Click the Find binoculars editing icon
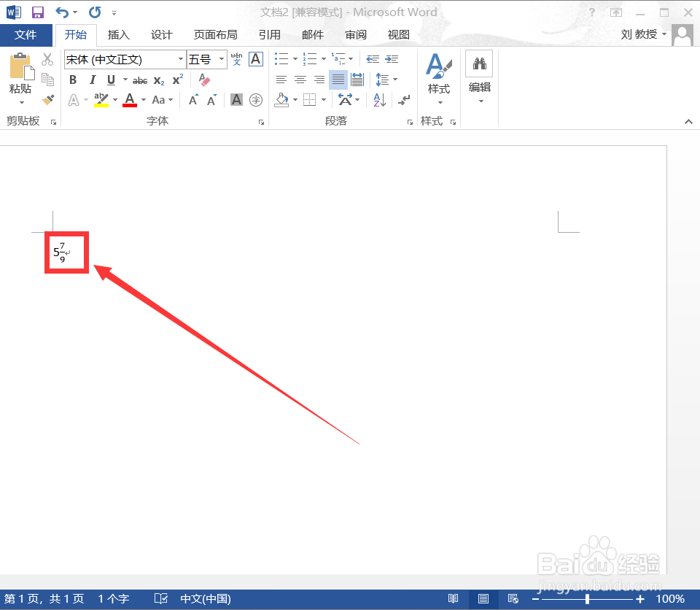The image size is (700, 610). pos(480,63)
